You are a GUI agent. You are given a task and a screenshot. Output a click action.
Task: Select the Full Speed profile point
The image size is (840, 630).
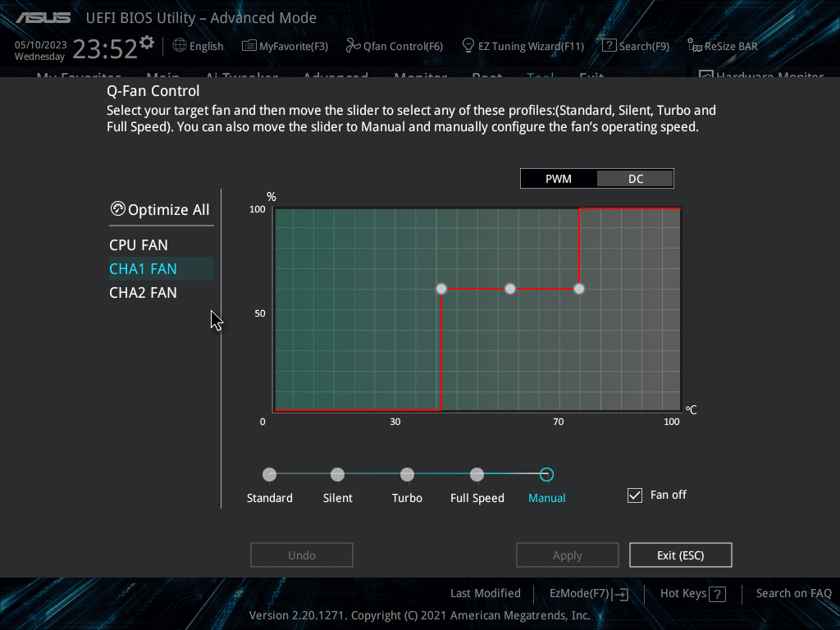pos(477,474)
